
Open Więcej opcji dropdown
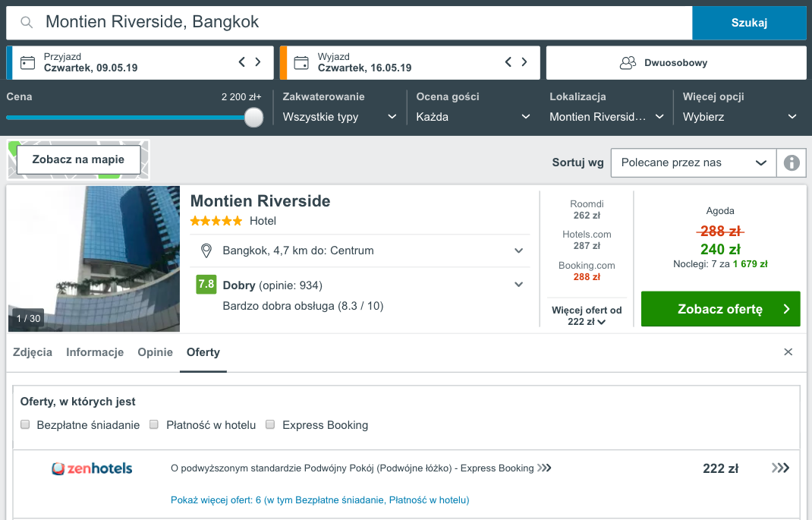(x=739, y=117)
